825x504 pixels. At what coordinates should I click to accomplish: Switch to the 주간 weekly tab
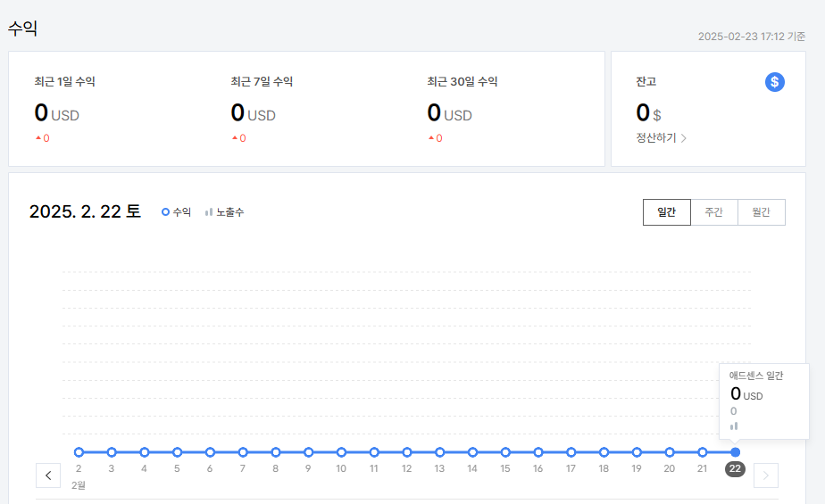(714, 212)
